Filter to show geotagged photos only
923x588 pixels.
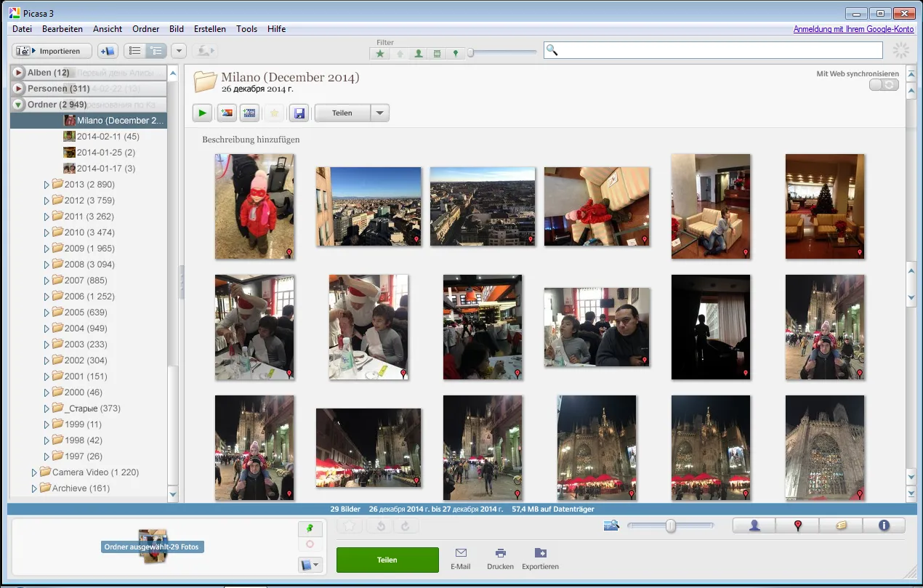tap(456, 53)
